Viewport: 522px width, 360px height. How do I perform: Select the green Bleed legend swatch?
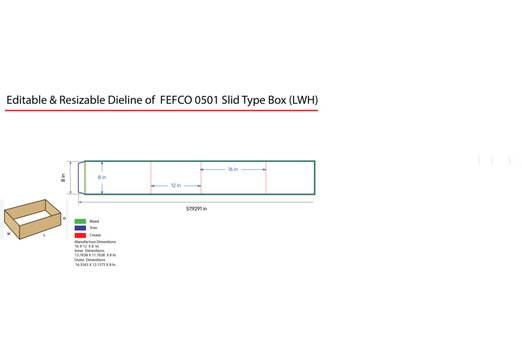(80, 221)
